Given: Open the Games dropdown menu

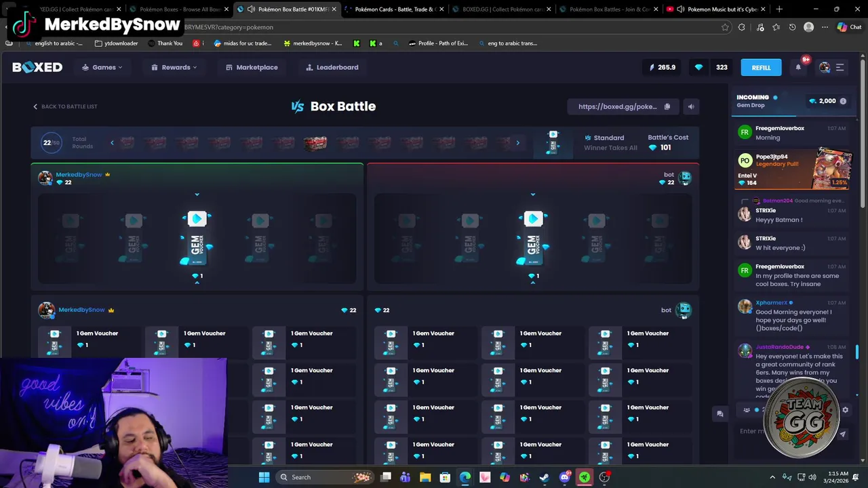Looking at the screenshot, I should point(102,67).
